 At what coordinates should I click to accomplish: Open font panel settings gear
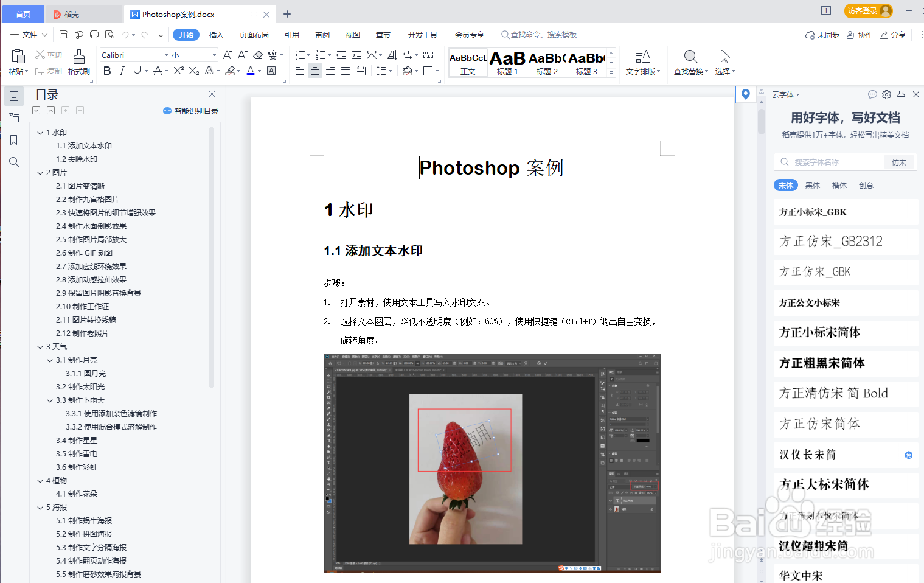click(886, 94)
